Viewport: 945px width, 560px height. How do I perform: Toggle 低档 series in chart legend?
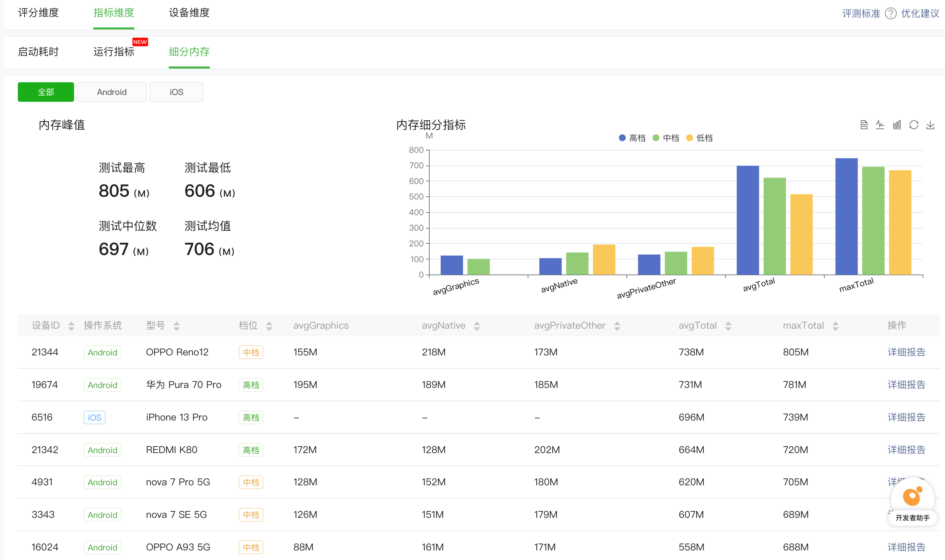[699, 138]
